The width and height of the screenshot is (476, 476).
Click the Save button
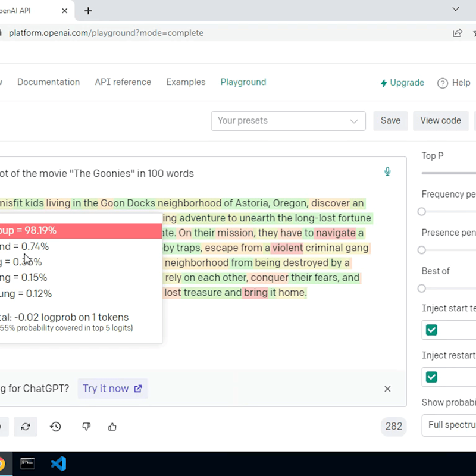tap(390, 120)
